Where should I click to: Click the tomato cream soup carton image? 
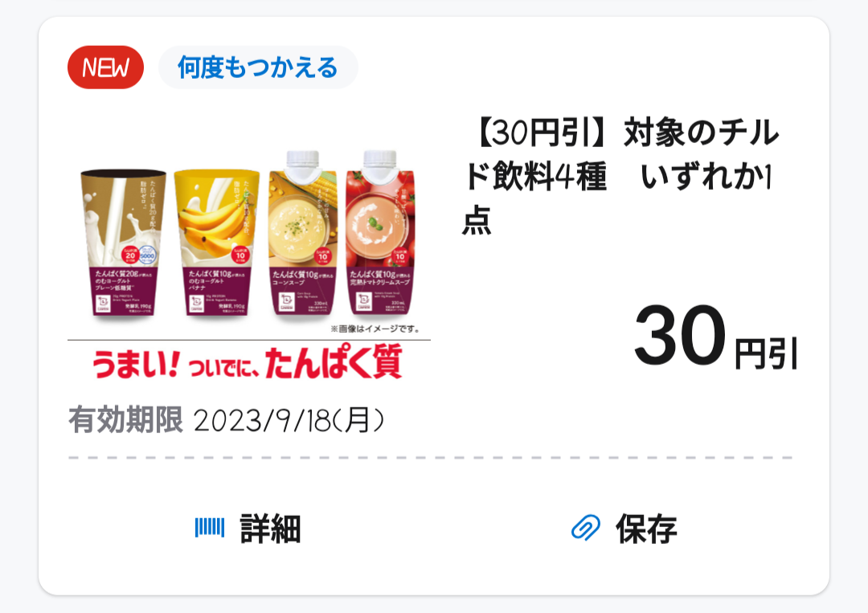(x=379, y=232)
